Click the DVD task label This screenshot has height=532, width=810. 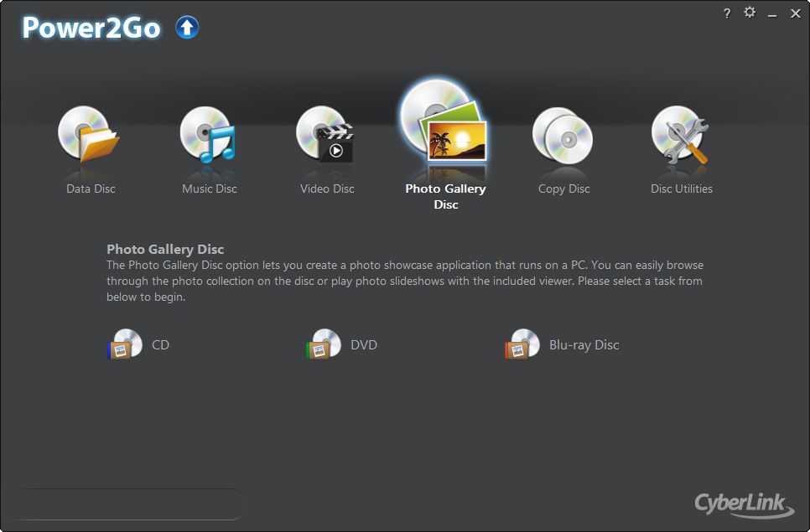(364, 344)
